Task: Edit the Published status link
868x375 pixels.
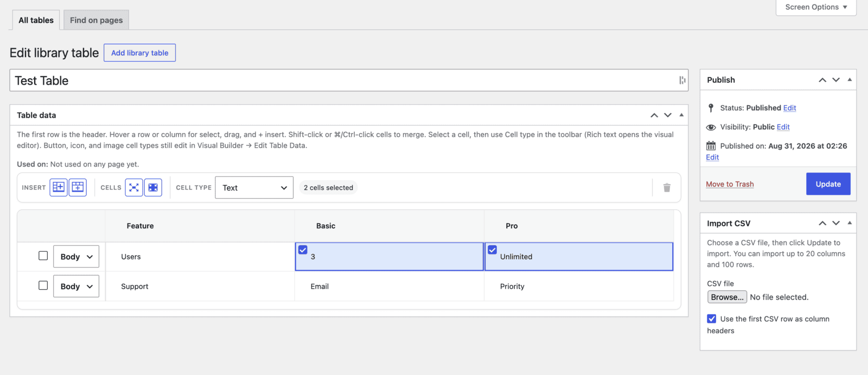Action: (789, 108)
